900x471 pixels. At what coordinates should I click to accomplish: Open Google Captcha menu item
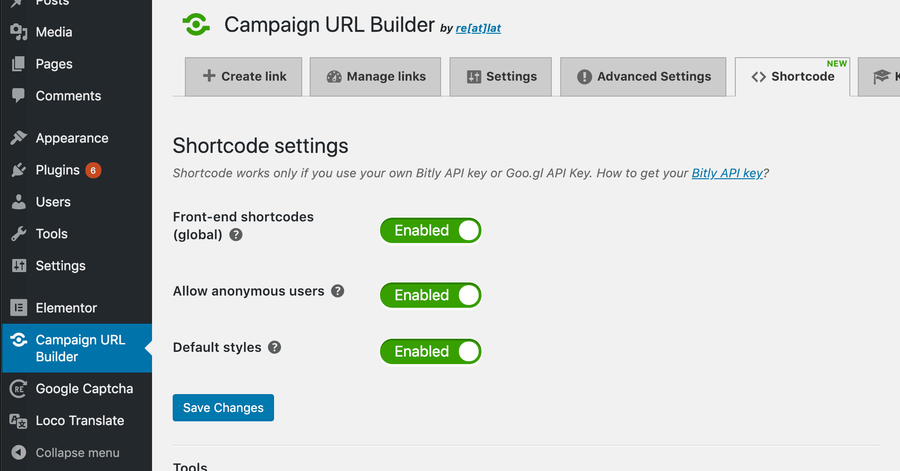84,388
